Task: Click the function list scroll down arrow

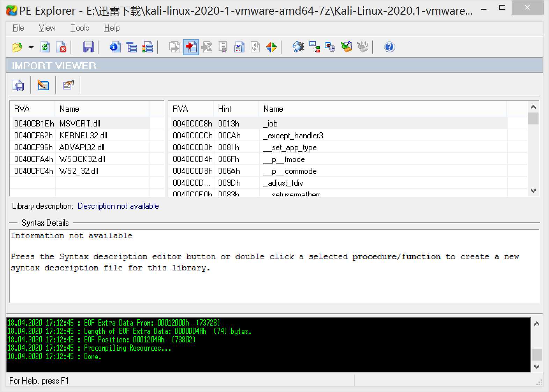Action: pyautogui.click(x=533, y=191)
